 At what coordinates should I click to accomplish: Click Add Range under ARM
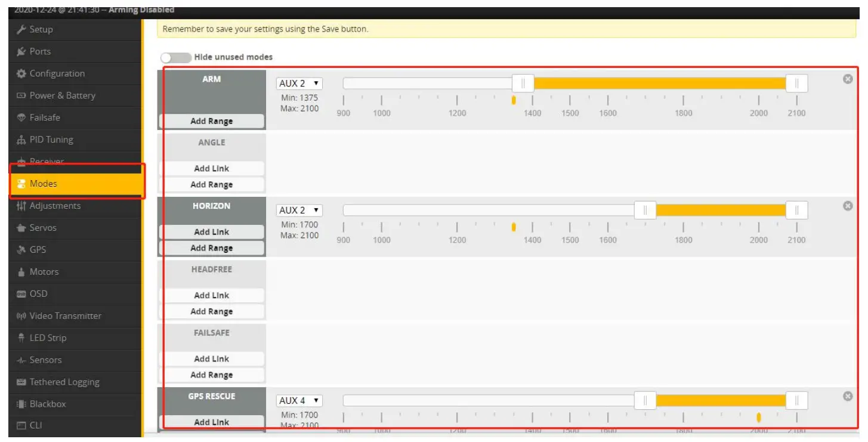212,121
